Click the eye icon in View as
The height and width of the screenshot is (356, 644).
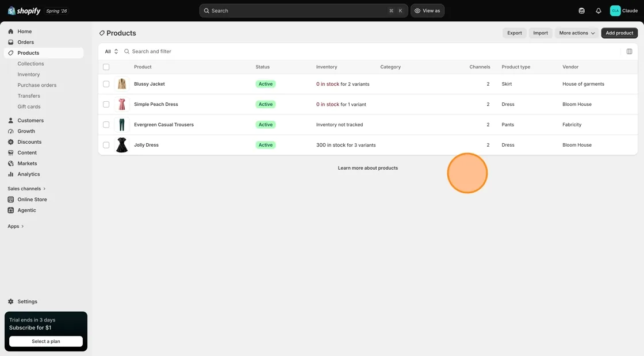pyautogui.click(x=417, y=11)
